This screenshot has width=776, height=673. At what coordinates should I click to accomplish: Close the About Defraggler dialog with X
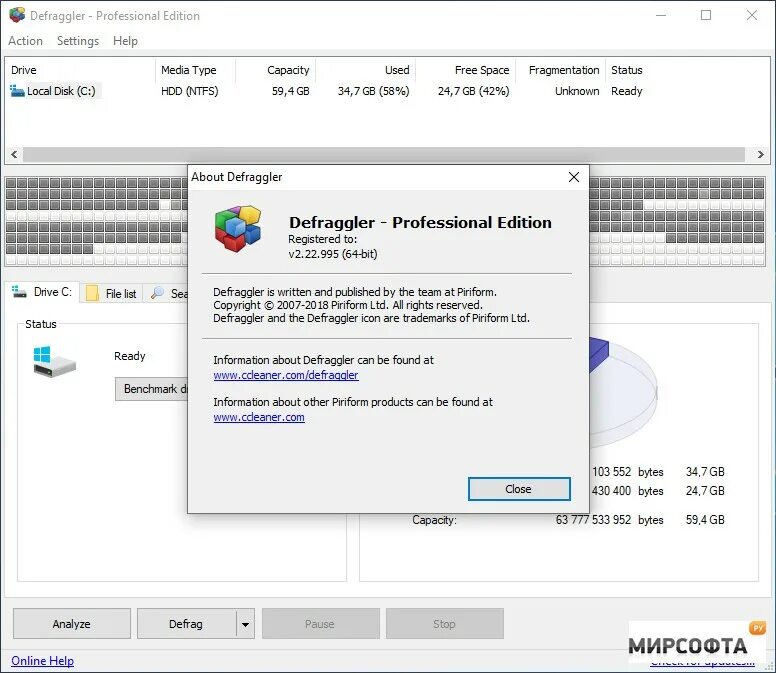[x=574, y=177]
